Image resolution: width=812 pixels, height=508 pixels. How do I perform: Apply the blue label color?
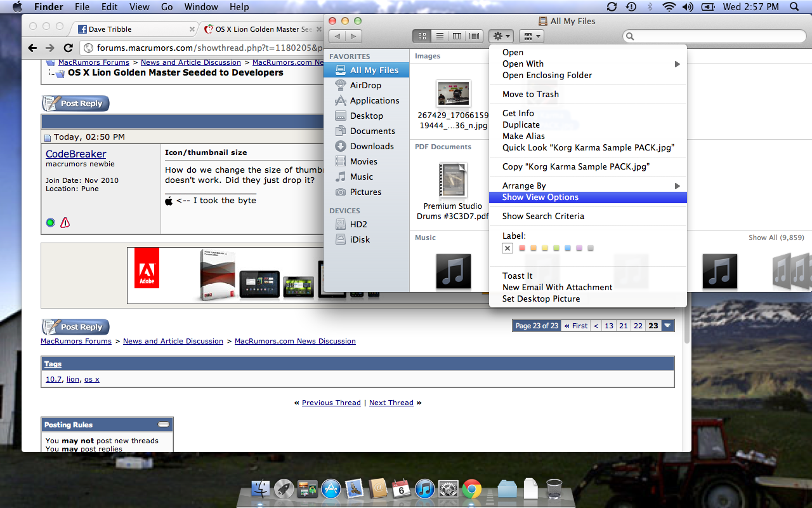(x=568, y=248)
